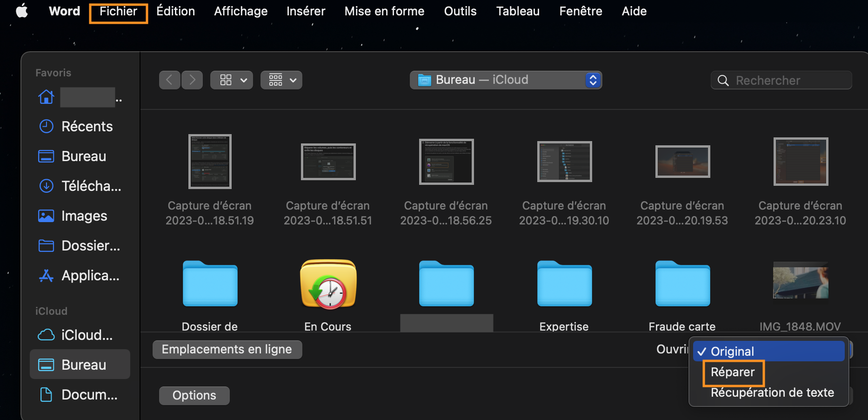Expand the icon view mode dropdown

[232, 80]
